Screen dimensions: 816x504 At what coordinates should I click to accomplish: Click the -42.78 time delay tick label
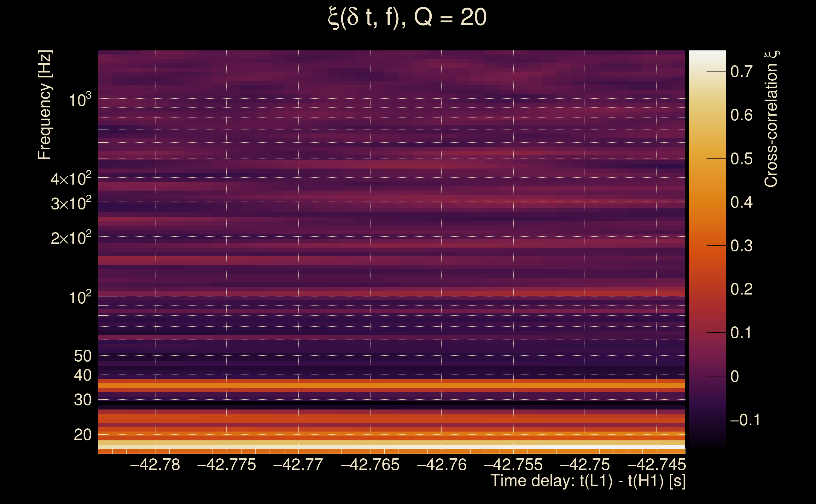pyautogui.click(x=155, y=465)
